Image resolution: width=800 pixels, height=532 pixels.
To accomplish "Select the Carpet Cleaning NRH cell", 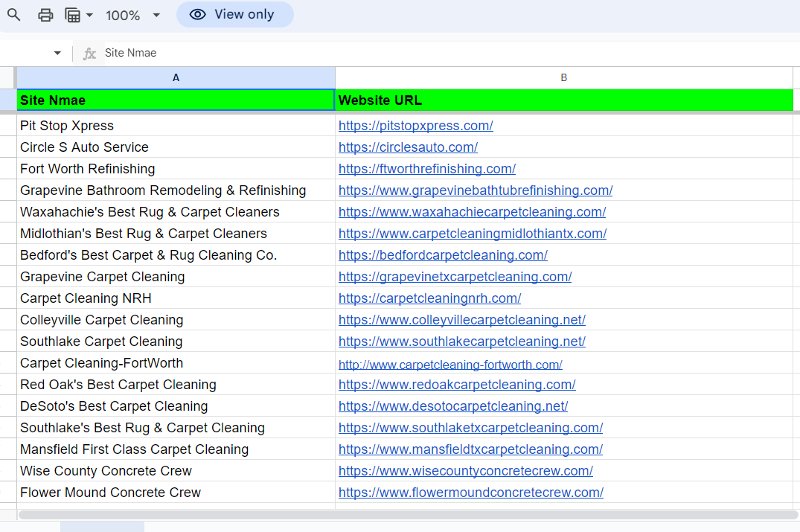I will point(176,298).
